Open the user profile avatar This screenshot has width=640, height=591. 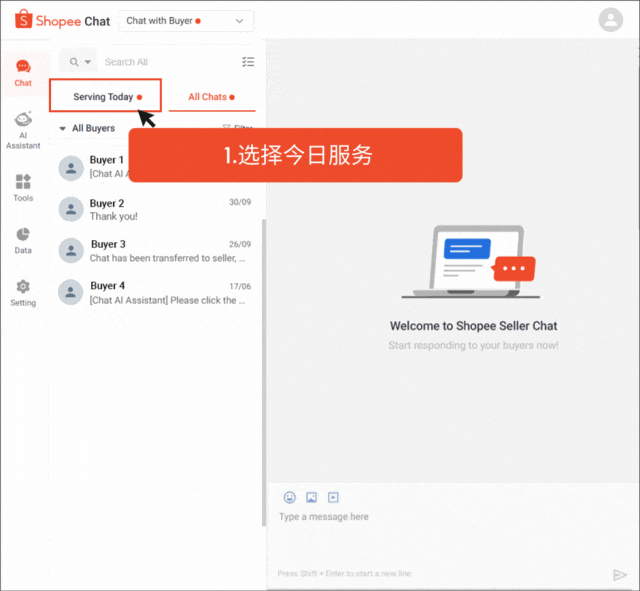pos(610,20)
